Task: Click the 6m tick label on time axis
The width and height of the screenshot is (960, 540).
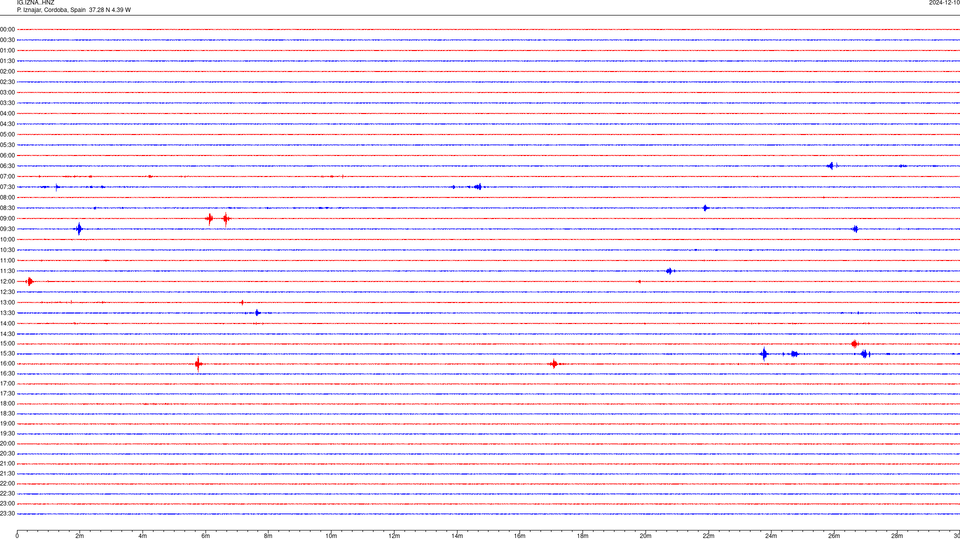Action: [206, 536]
